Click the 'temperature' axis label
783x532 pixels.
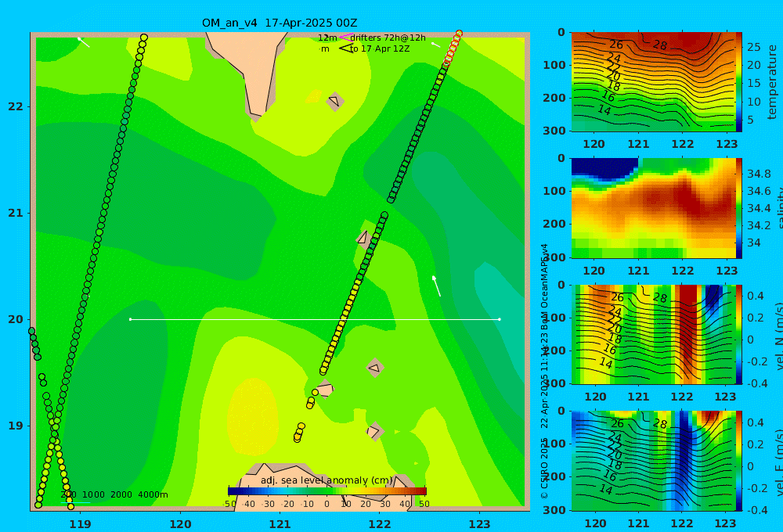[772, 82]
